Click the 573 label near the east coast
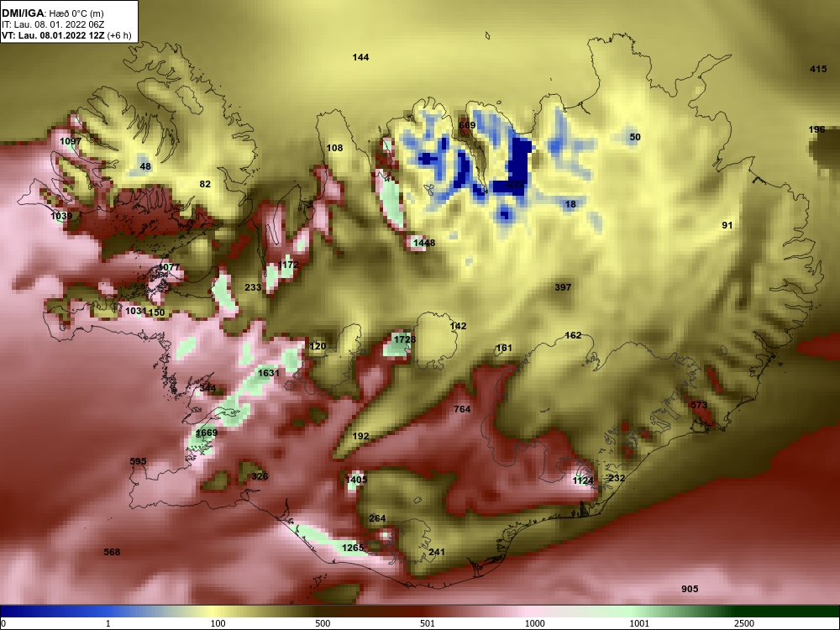Screen dimensions: 840x630 pyautogui.click(x=699, y=406)
